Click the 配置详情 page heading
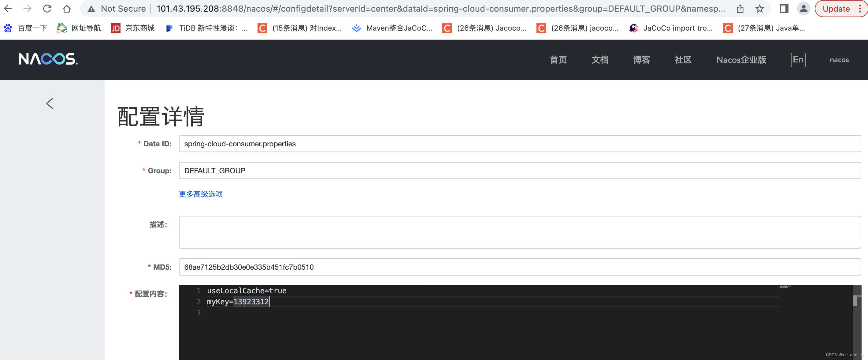This screenshot has width=868, height=360. [161, 116]
